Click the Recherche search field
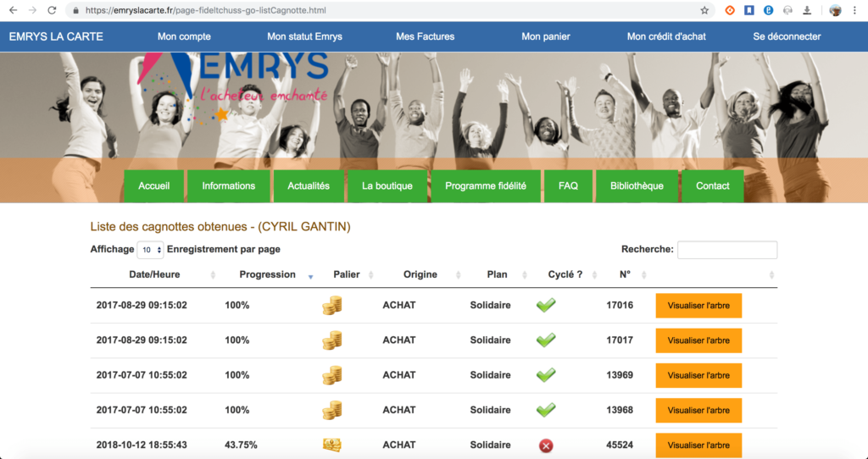 pyautogui.click(x=727, y=250)
